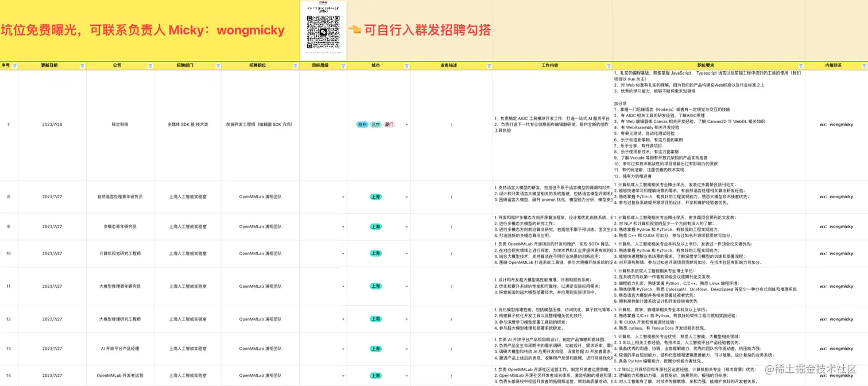Viewport: 868px width, 386px height.
Task: Click the filter icon beside 业务描述
Action: pyautogui.click(x=488, y=65)
